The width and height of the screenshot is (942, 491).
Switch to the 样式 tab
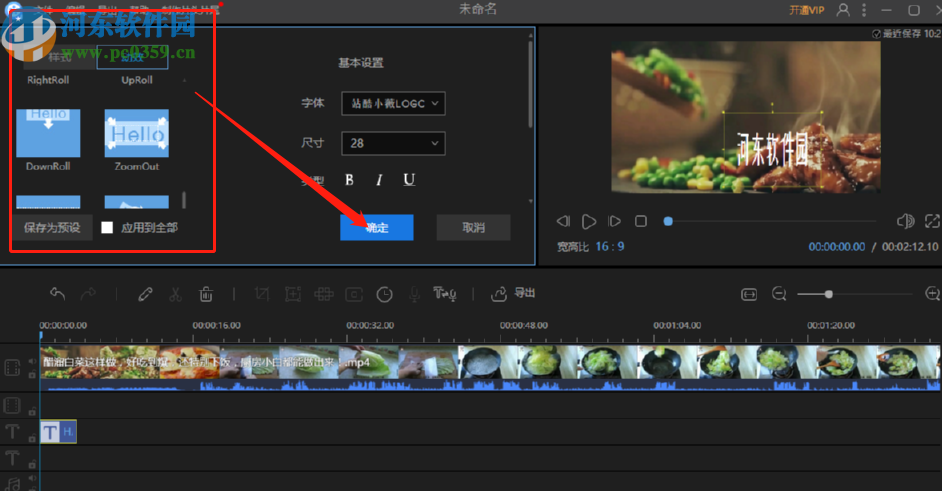(x=60, y=57)
